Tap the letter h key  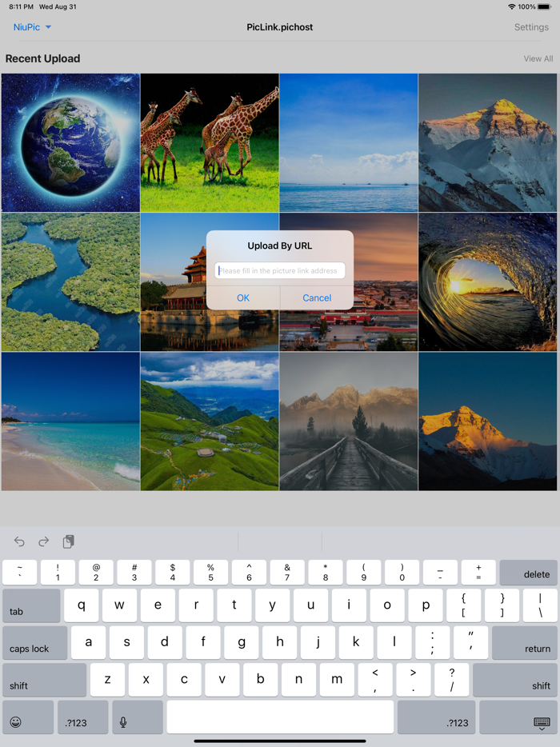tap(280, 643)
